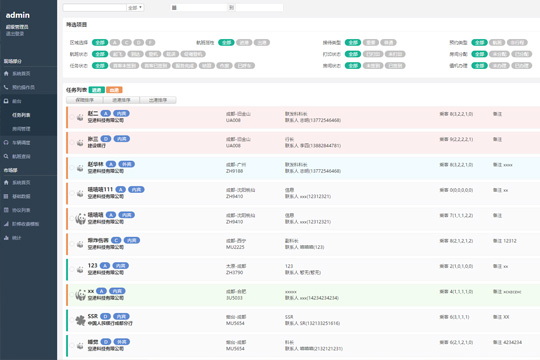Open 预约操作员 in the sidebar
The height and width of the screenshot is (360, 540).
(23, 87)
